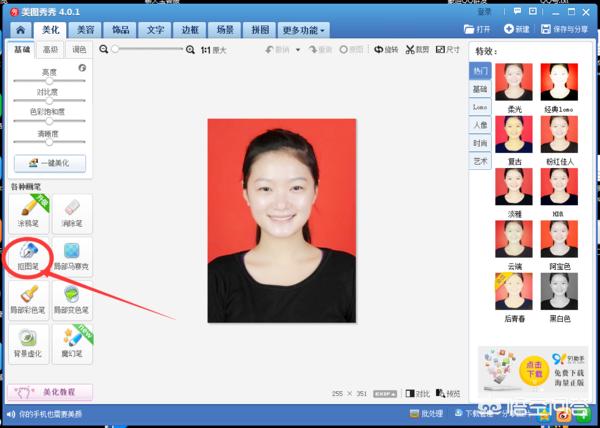The width and height of the screenshot is (600, 428).
Task: Click the 点击下载 download ad button
Action: tap(534, 369)
